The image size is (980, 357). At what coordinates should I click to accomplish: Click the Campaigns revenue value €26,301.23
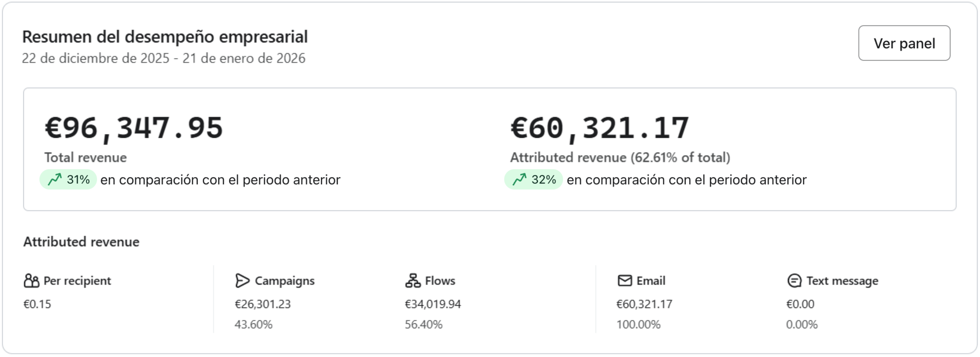[x=262, y=304]
